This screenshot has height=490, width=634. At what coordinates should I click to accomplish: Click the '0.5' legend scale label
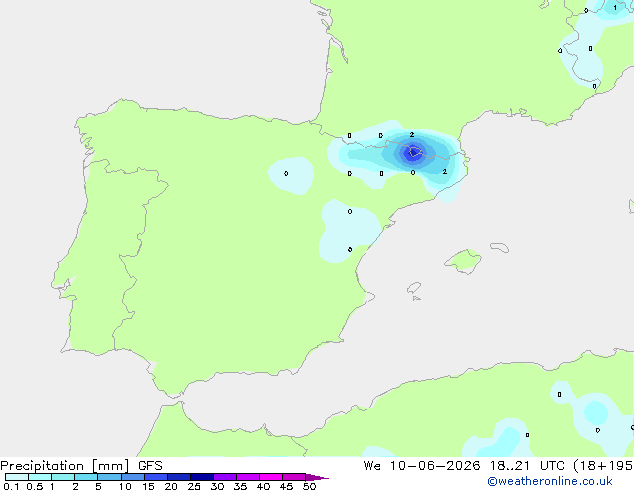tap(35, 486)
